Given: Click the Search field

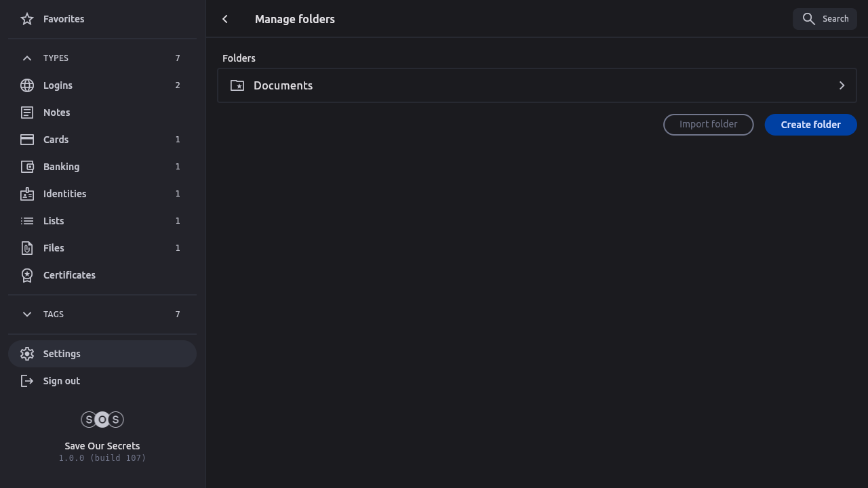Looking at the screenshot, I should (825, 19).
